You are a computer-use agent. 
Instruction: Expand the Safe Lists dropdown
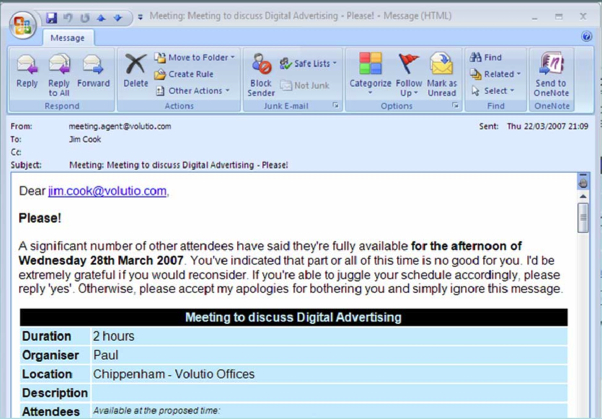pos(308,63)
